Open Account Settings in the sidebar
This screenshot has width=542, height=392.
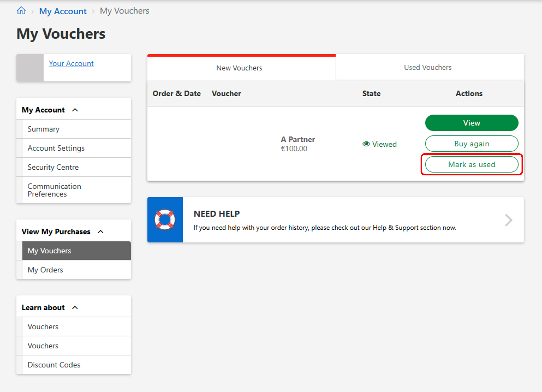click(x=77, y=148)
